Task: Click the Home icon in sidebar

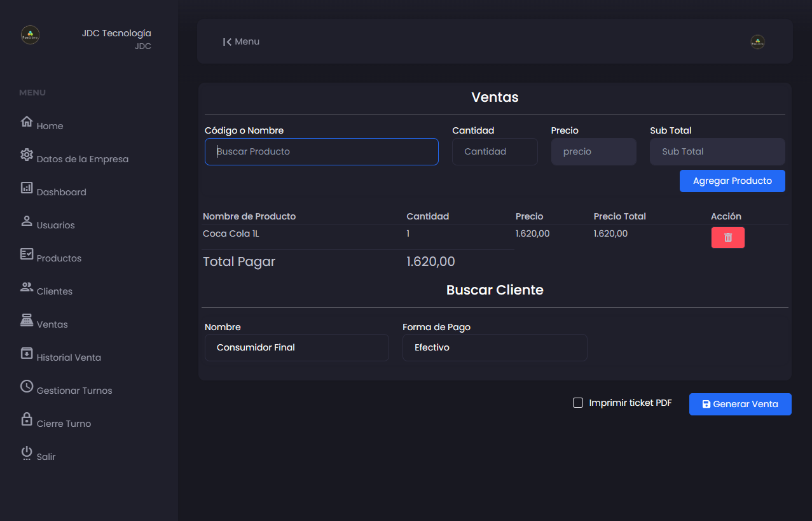Action: coord(27,122)
